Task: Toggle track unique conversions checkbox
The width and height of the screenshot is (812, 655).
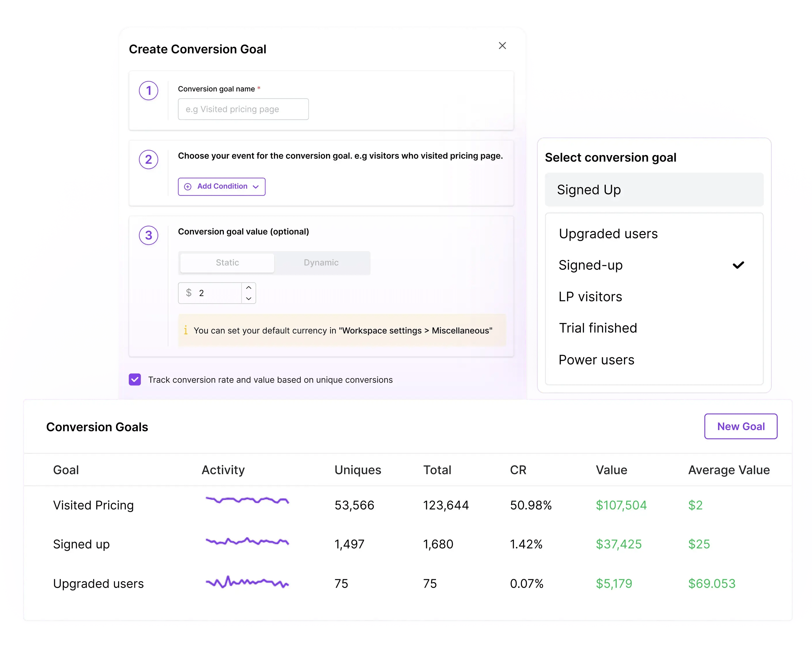Action: (135, 380)
